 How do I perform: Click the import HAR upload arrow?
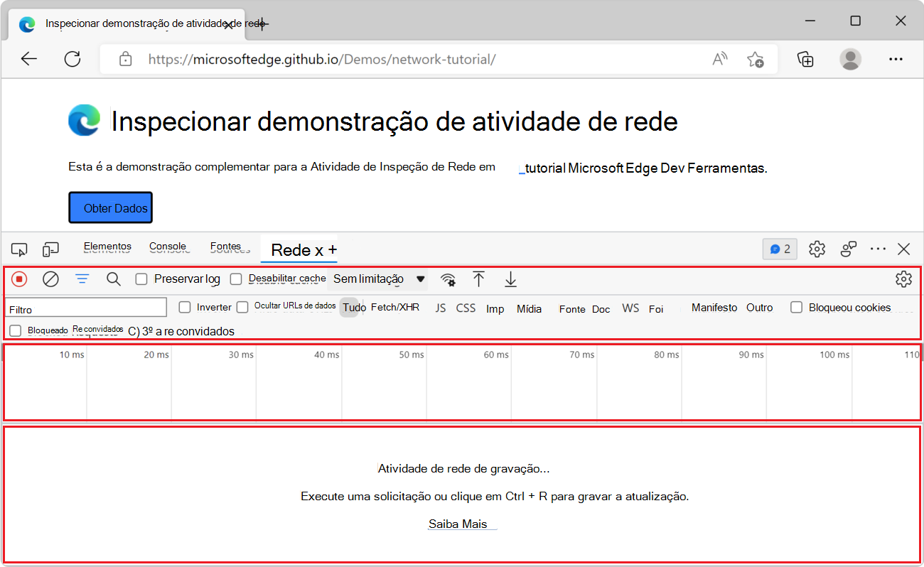pyautogui.click(x=479, y=279)
